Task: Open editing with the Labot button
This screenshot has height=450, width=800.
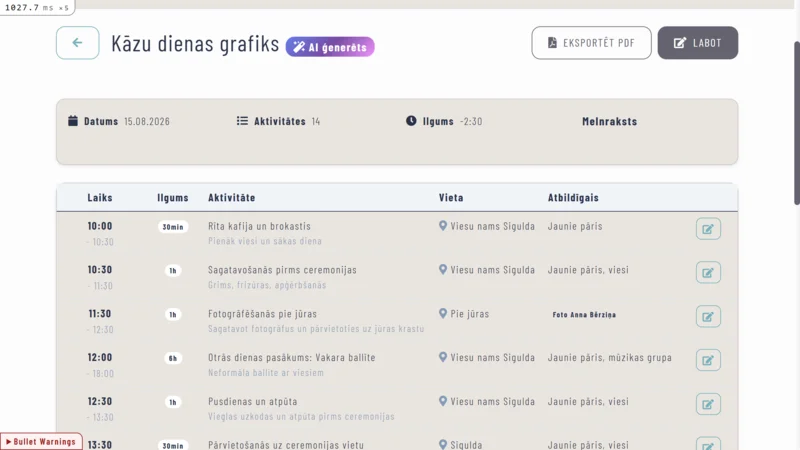Action: [x=697, y=43]
